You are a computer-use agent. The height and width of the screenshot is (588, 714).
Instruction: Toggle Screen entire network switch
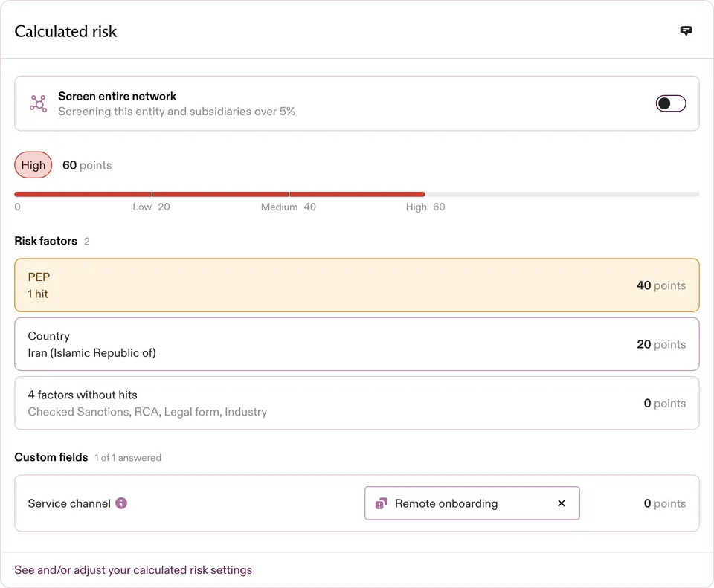(x=671, y=103)
